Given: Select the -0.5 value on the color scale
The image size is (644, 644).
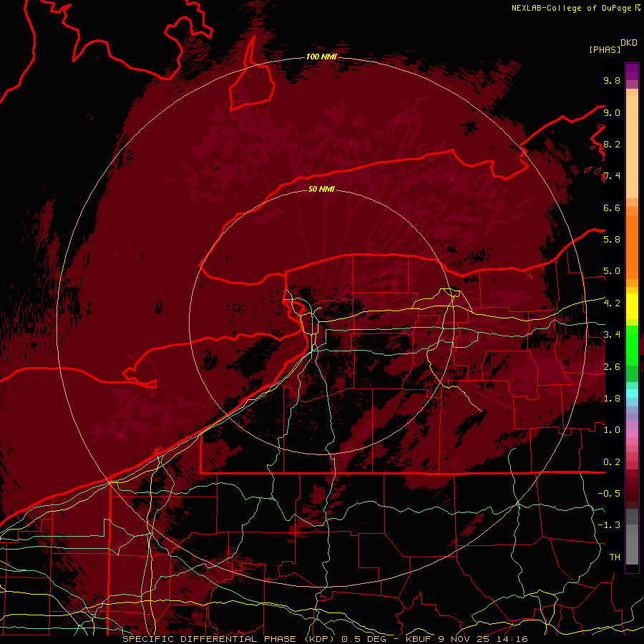Looking at the screenshot, I should (x=609, y=493).
